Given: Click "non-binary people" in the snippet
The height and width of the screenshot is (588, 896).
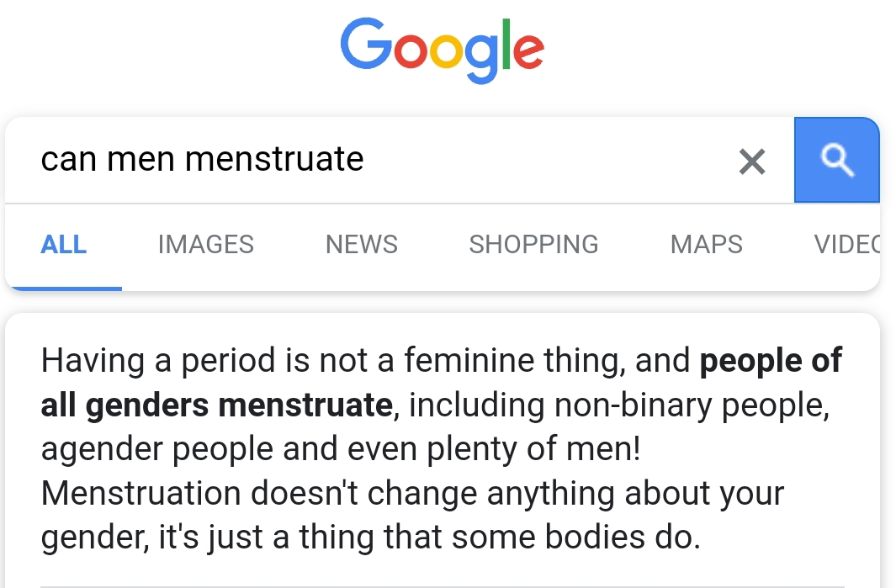Looking at the screenshot, I should pyautogui.click(x=691, y=405).
